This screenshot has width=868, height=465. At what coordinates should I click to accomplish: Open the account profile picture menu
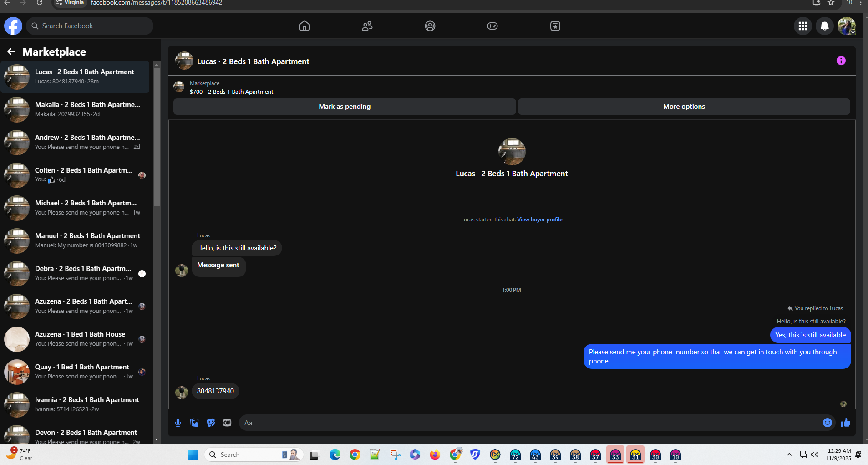tap(847, 26)
